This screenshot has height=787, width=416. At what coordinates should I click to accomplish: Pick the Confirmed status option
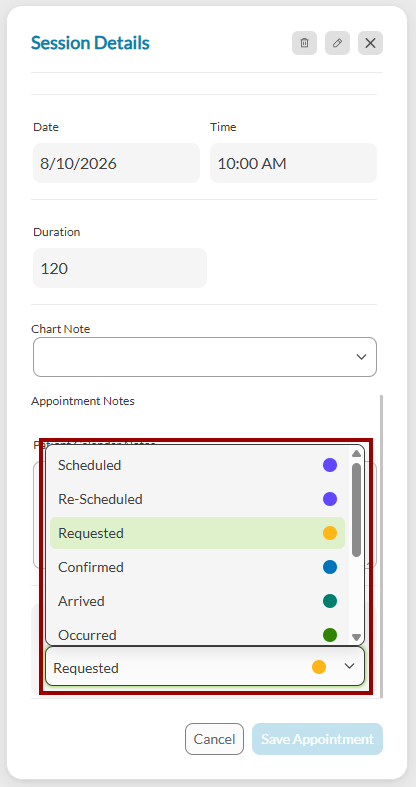click(197, 567)
